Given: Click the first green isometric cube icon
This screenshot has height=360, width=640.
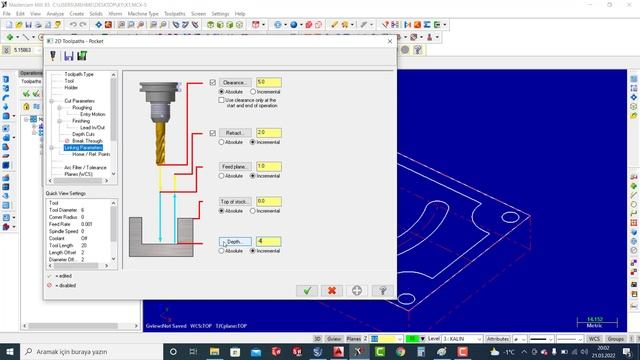Looking at the screenshot, I should (x=211, y=25).
